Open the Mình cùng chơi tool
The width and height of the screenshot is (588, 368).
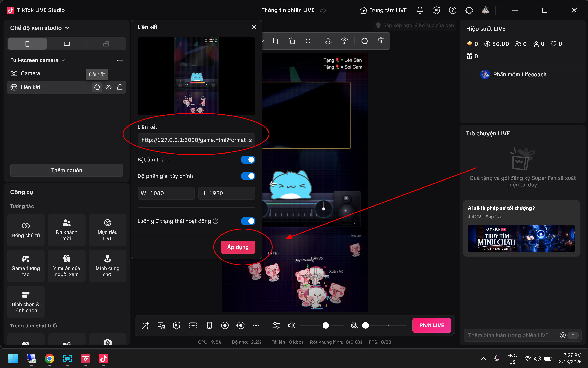point(108,266)
